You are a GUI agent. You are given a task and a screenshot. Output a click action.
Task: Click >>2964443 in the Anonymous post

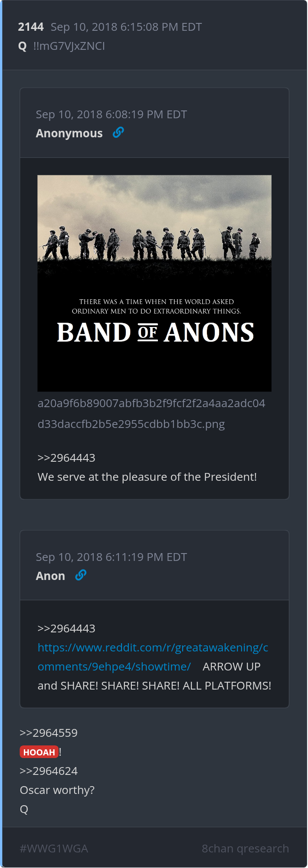click(66, 458)
